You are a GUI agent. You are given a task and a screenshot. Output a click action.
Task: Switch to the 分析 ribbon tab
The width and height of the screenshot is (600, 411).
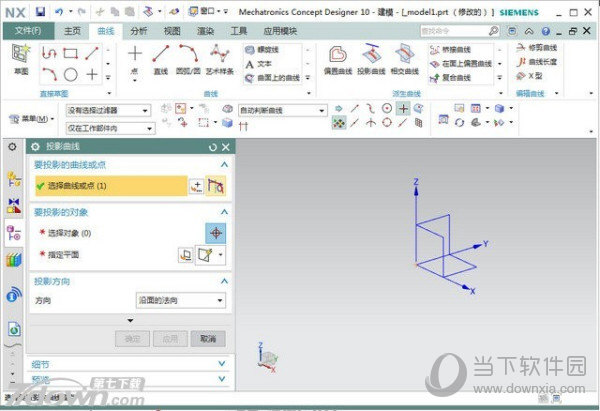click(x=139, y=31)
